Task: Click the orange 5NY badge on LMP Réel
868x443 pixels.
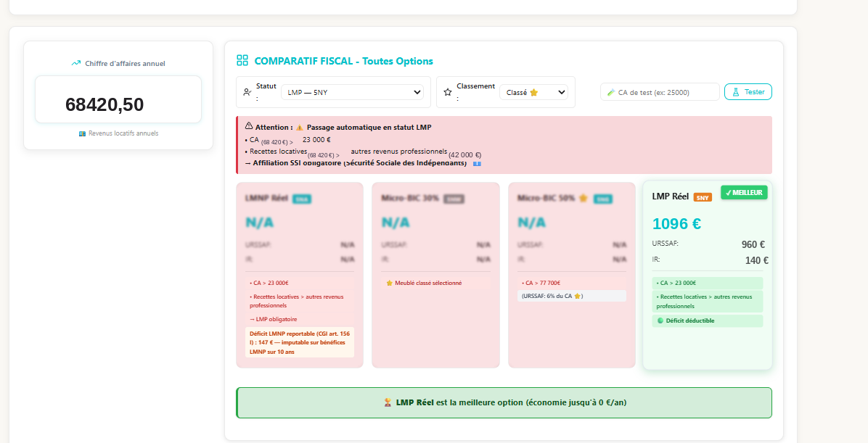Action: [x=703, y=197]
